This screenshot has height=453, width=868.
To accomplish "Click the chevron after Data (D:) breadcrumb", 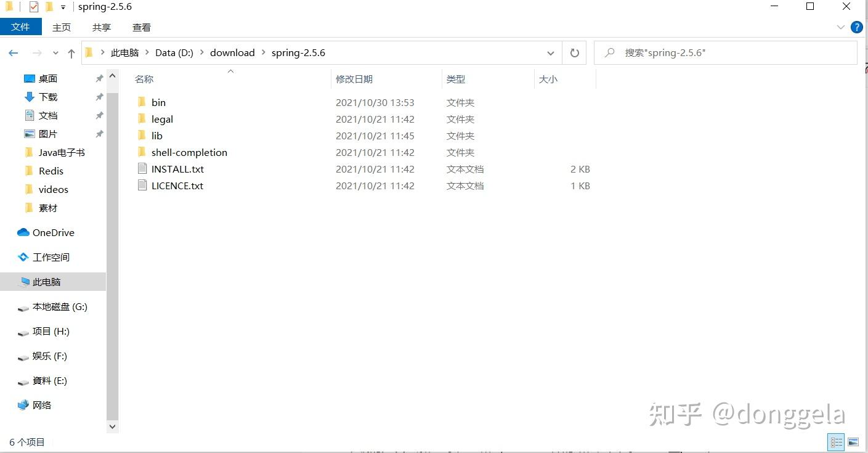I will (x=201, y=52).
